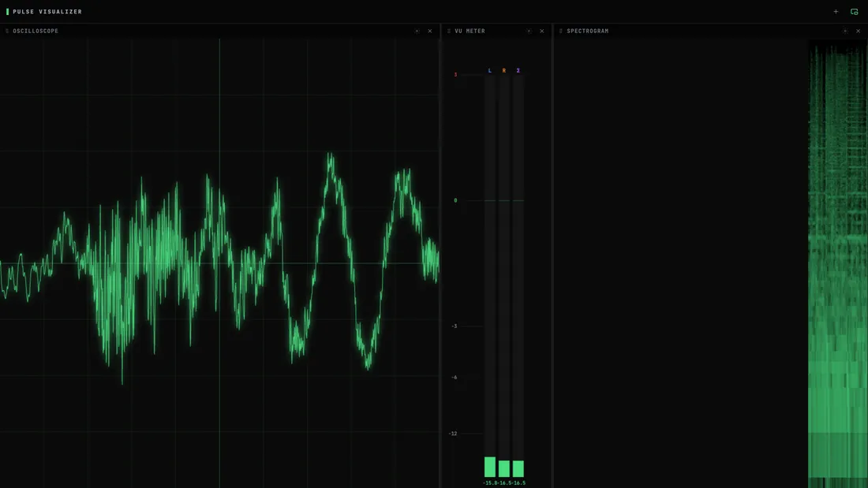This screenshot has height=488, width=868.
Task: Click the green layout icon at top right
Action: [x=854, y=12]
